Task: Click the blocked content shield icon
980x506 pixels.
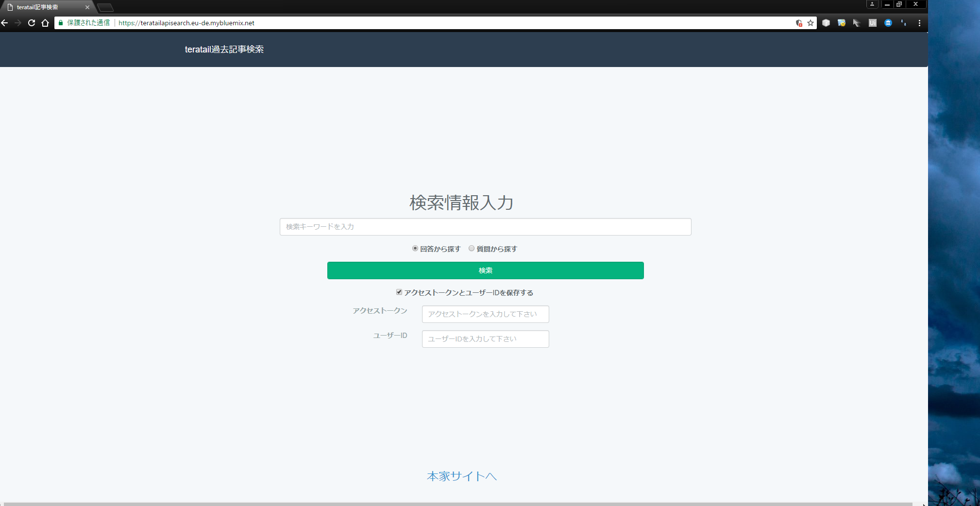Action: tap(799, 23)
